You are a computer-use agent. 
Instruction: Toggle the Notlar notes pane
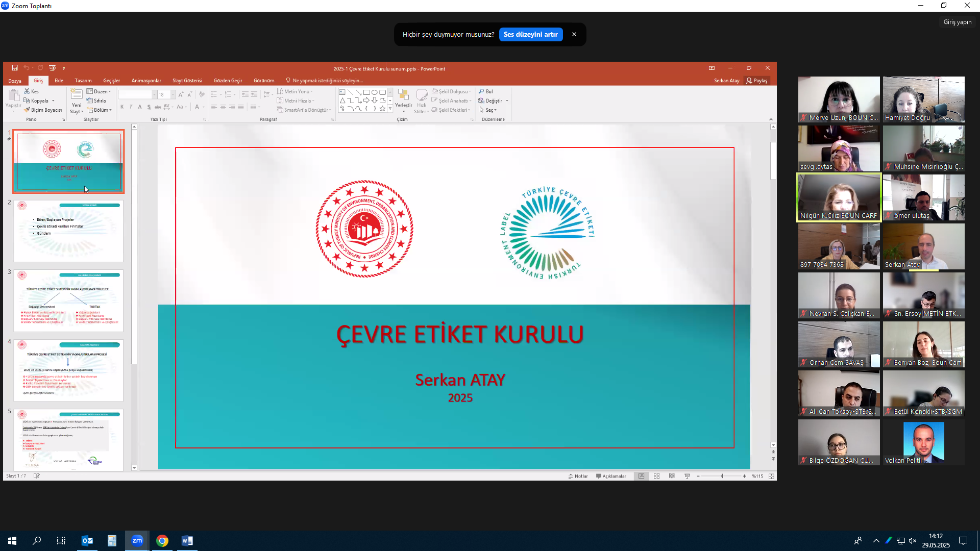(578, 476)
